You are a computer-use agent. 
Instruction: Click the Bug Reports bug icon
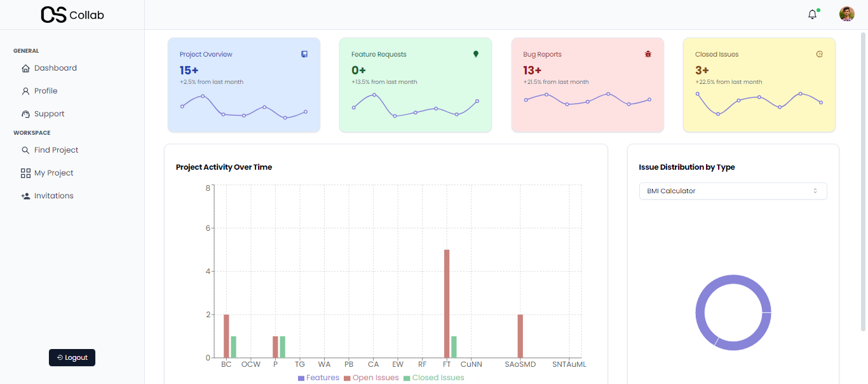pyautogui.click(x=648, y=54)
